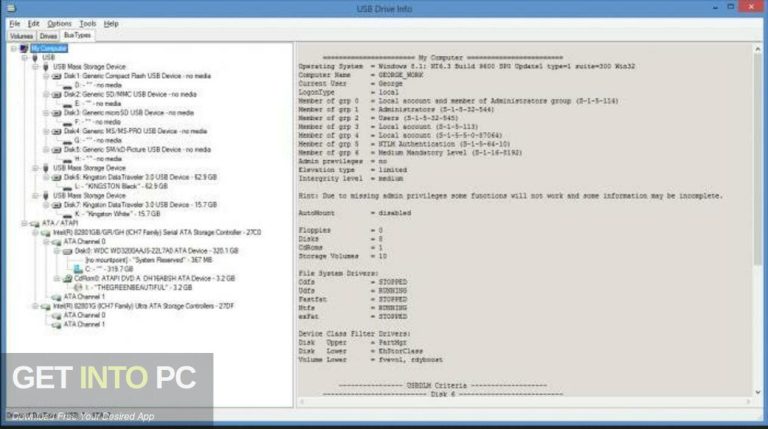Click the Disk6 Kingston DataTraveler drive icon
This screenshot has width=768, height=429.
click(x=57, y=177)
